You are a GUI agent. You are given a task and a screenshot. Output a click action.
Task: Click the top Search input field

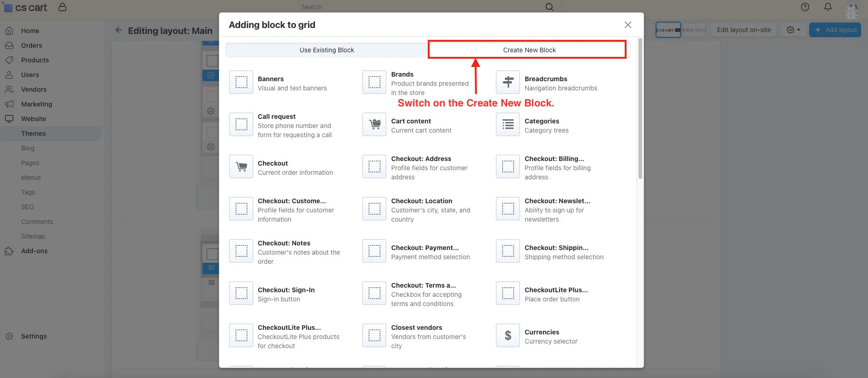420,7
